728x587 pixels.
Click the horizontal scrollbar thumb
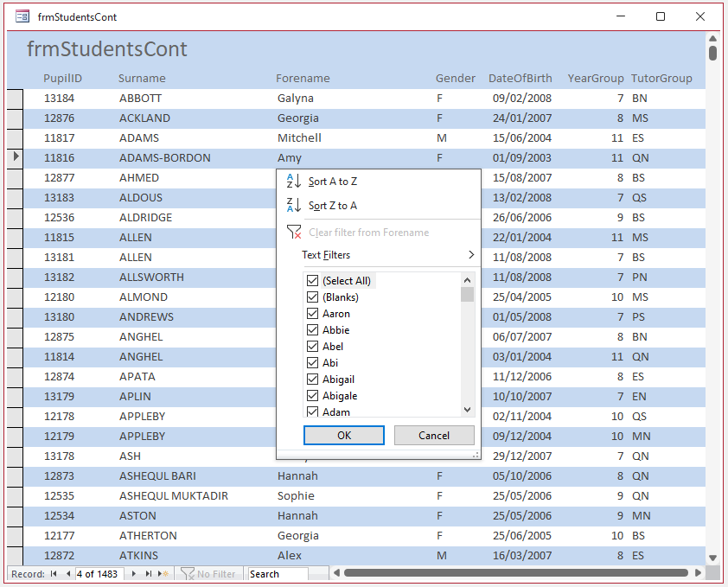[516, 573]
